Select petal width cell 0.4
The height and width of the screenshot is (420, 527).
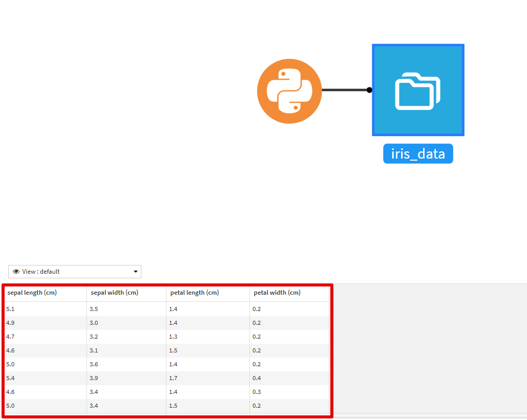(x=289, y=378)
